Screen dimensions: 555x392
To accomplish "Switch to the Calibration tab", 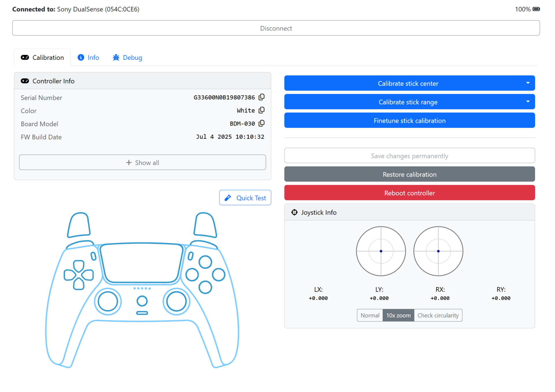I will [42, 58].
